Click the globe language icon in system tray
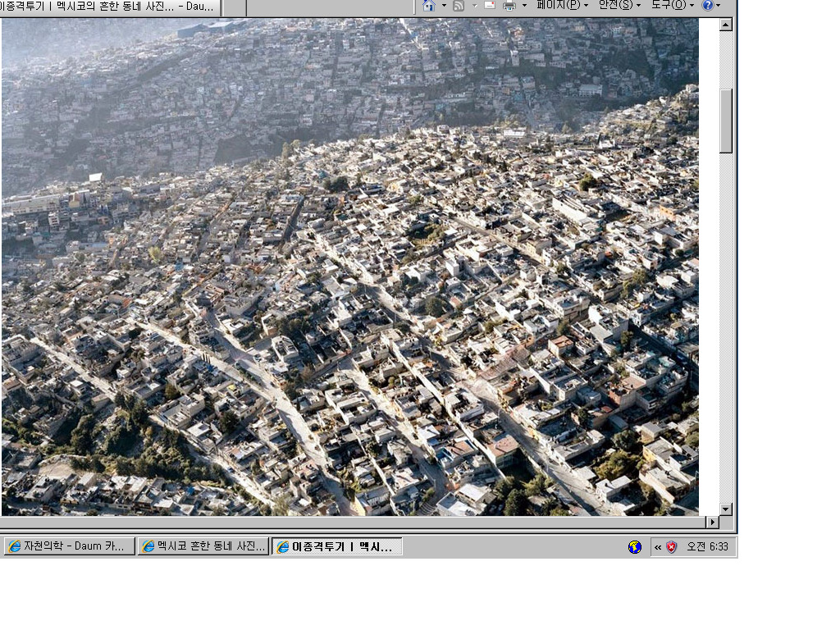Screen dimensions: 840x630 [x=635, y=547]
